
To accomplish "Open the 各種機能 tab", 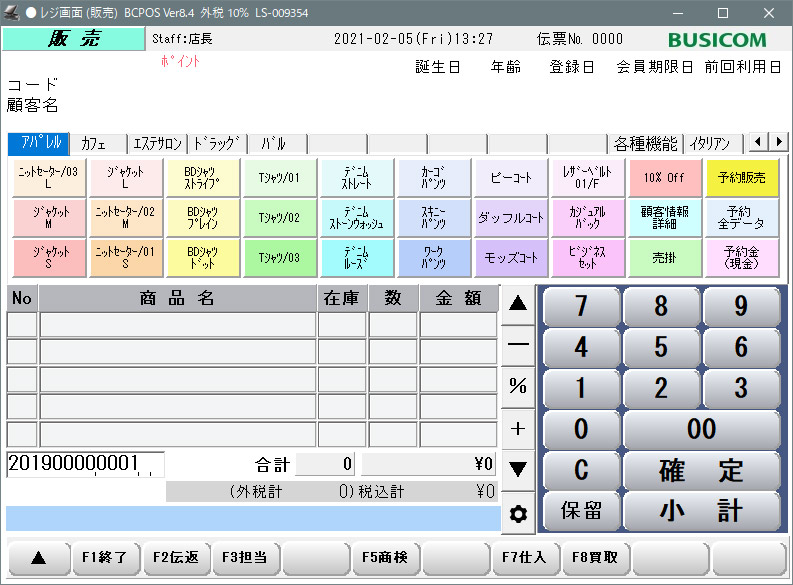I will 645,143.
